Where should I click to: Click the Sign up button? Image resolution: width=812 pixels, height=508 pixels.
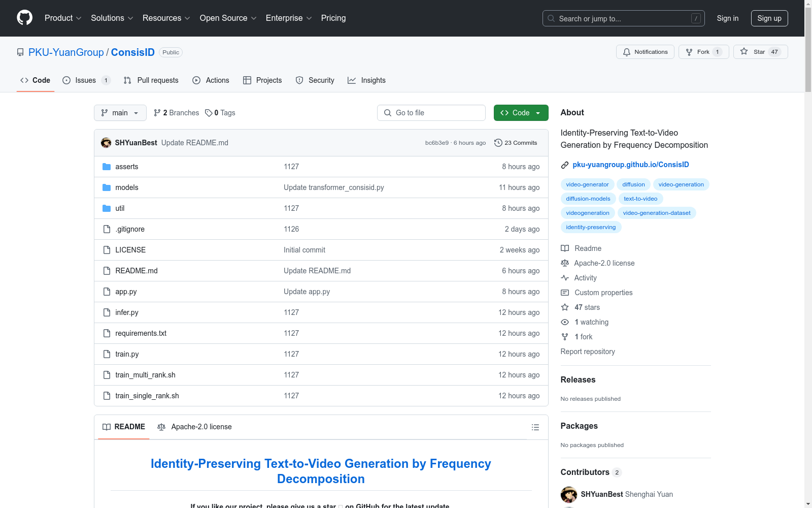(769, 18)
